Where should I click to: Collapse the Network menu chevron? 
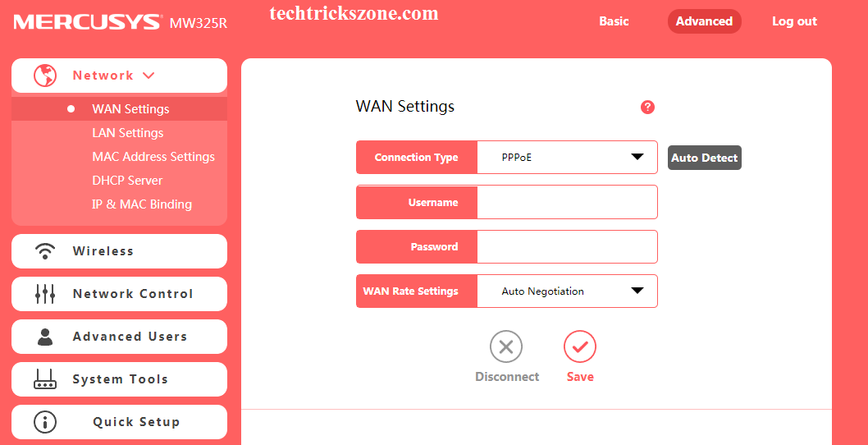click(x=148, y=76)
